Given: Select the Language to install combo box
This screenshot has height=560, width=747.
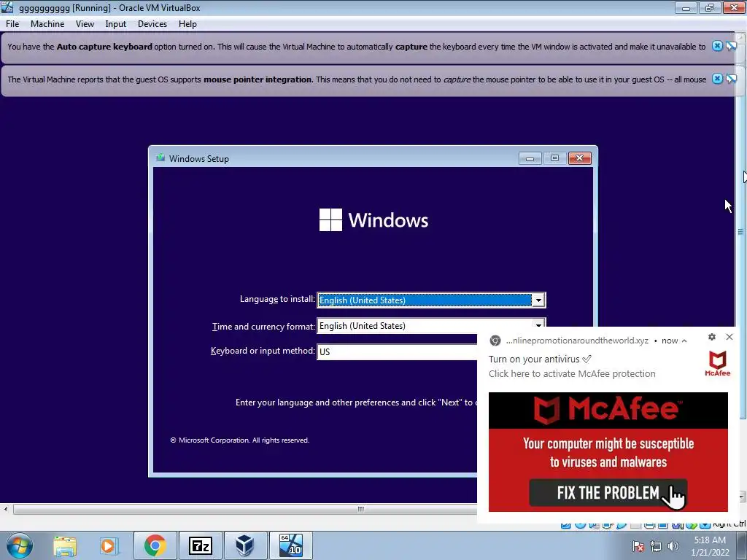Looking at the screenshot, I should point(431,300).
